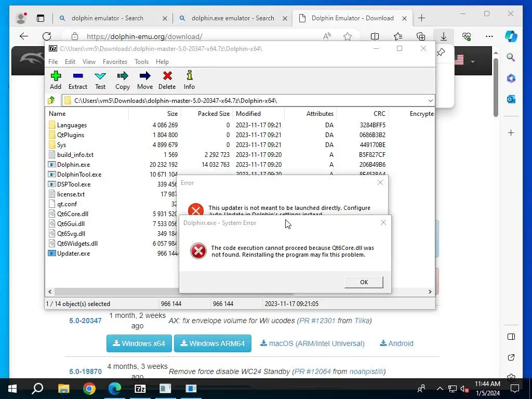This screenshot has width=532, height=399.
Task: Refresh the Edge browser page
Action: point(47,36)
